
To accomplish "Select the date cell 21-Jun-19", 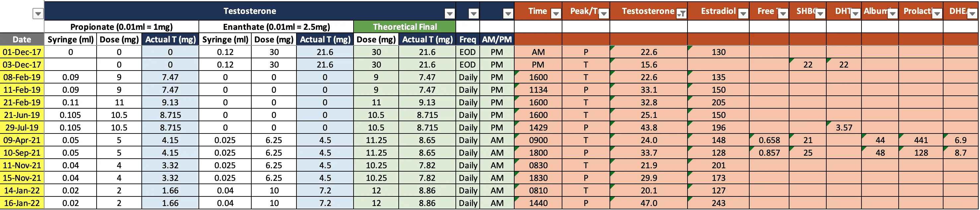I will point(22,115).
